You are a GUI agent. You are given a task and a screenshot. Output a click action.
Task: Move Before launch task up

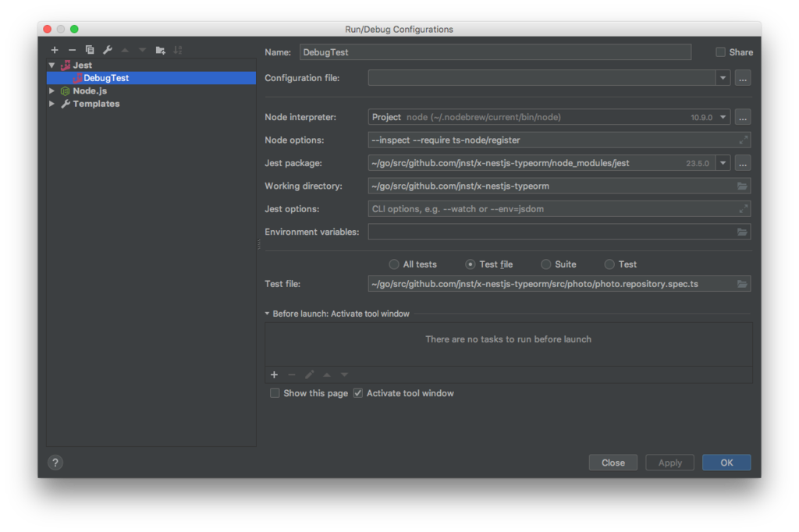pos(327,374)
